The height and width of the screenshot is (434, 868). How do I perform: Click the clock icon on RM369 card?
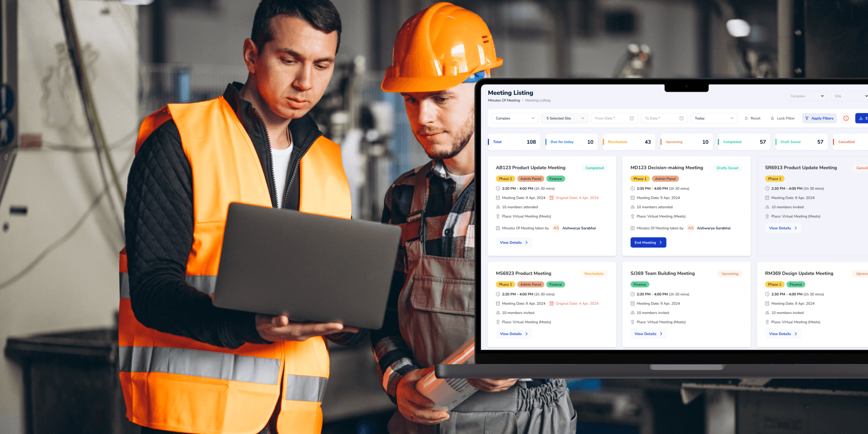click(767, 294)
